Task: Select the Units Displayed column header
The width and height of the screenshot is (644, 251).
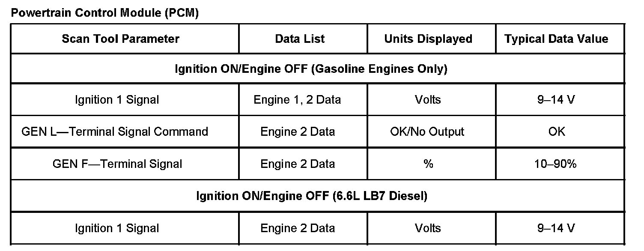Action: pyautogui.click(x=428, y=39)
